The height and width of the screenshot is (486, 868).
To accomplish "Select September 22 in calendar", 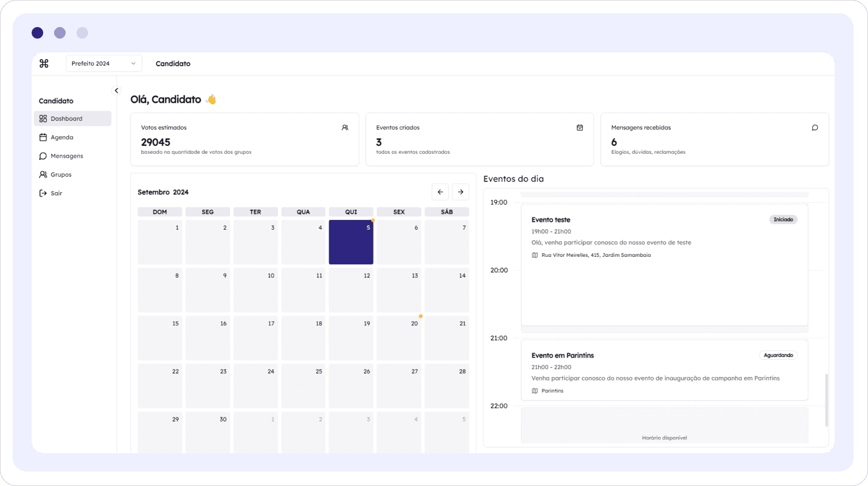I will (x=160, y=386).
